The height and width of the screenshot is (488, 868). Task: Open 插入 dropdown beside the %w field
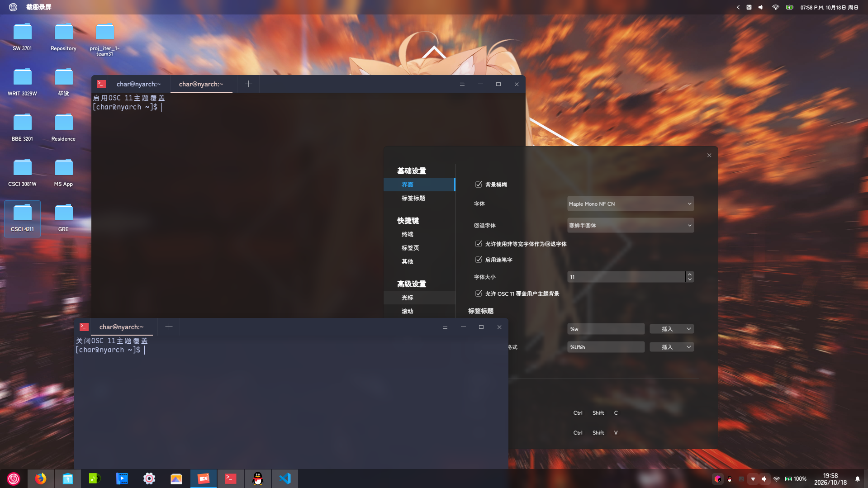(671, 329)
